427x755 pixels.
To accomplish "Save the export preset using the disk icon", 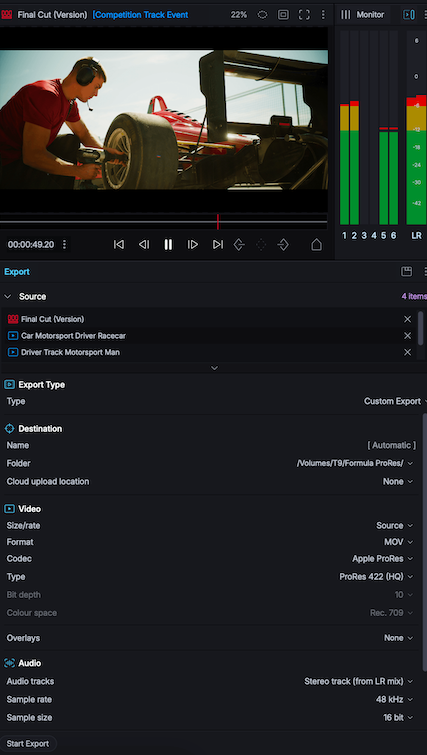I will pyautogui.click(x=406, y=272).
